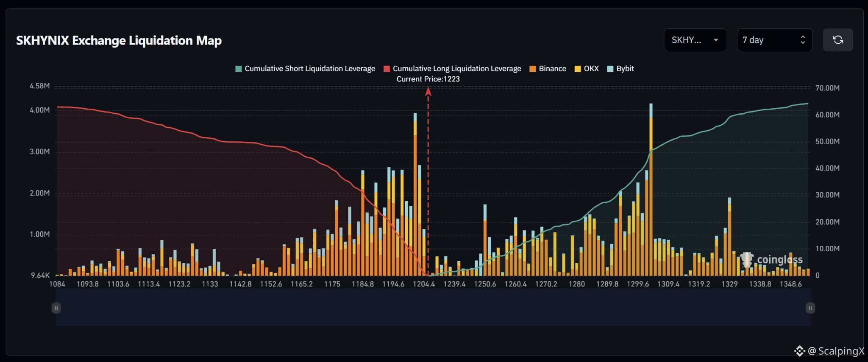Grab the right zoom slider handle
868x362 pixels.
[x=810, y=308]
